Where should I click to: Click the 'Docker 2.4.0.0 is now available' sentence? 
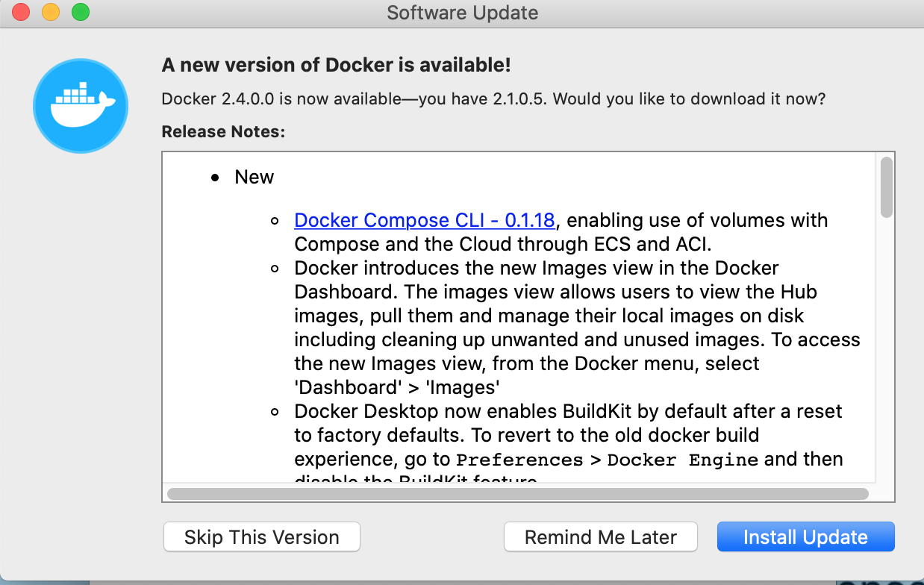(493, 99)
